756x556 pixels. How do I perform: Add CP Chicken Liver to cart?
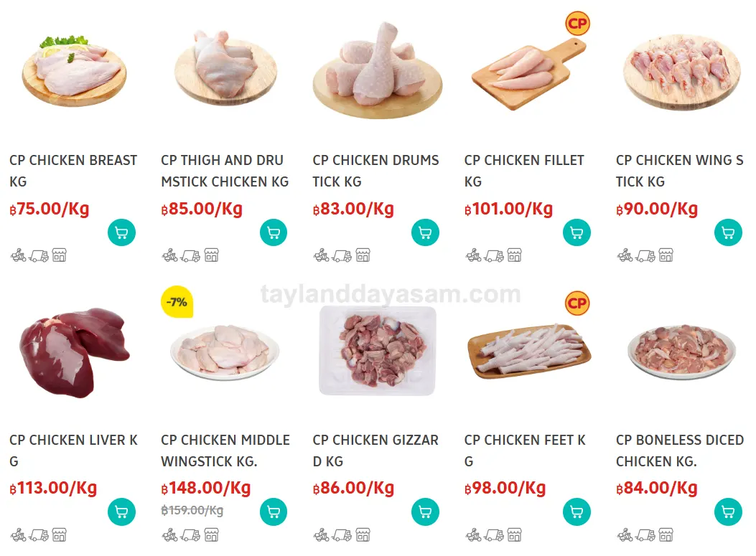coord(121,512)
